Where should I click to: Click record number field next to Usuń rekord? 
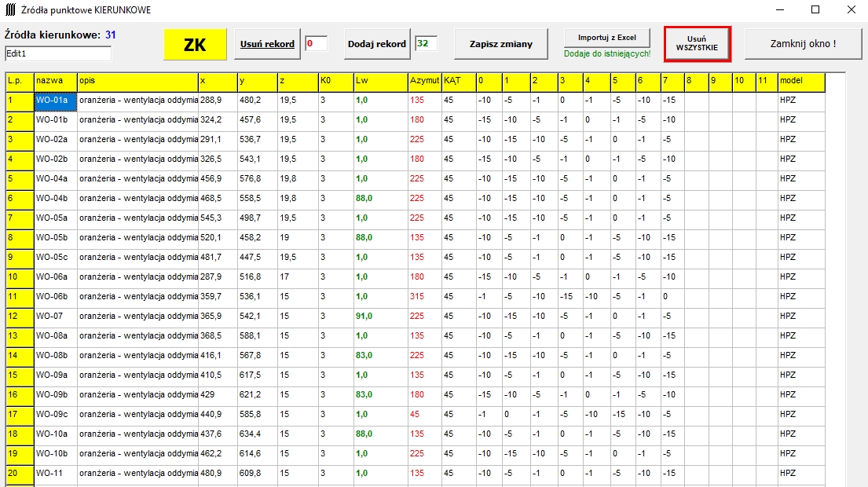tap(316, 44)
